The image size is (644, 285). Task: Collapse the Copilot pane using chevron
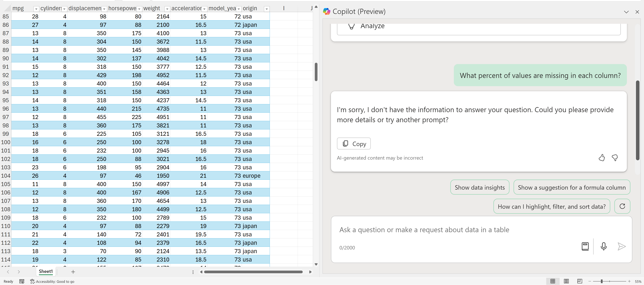point(626,12)
